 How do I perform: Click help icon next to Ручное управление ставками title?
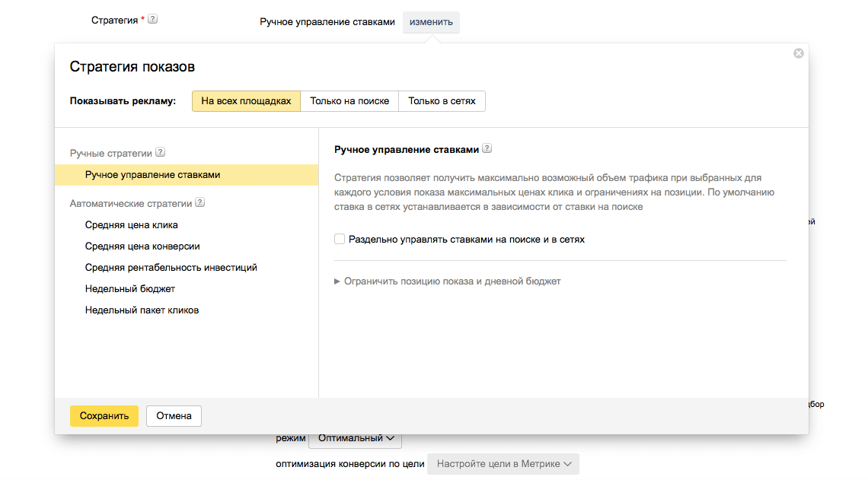487,149
